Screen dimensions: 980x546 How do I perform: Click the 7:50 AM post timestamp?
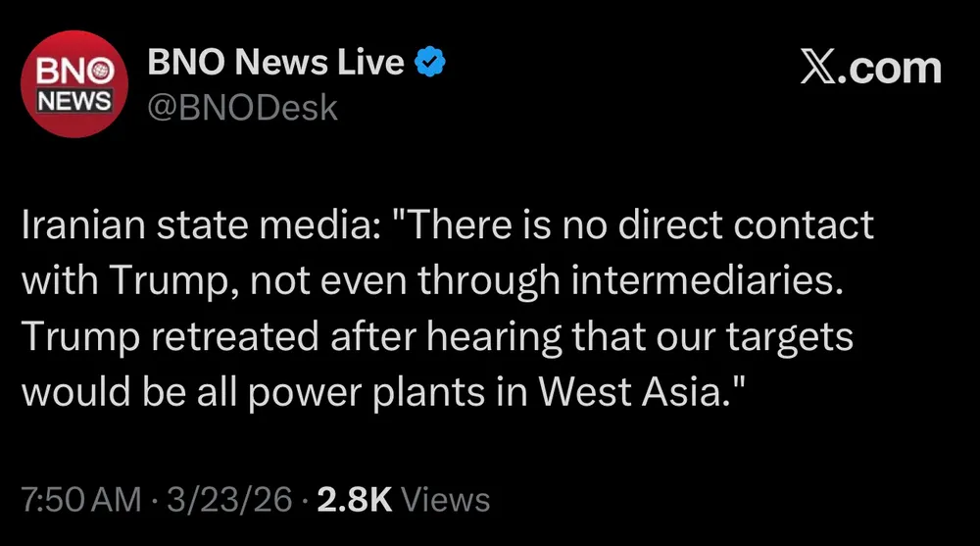click(80, 500)
